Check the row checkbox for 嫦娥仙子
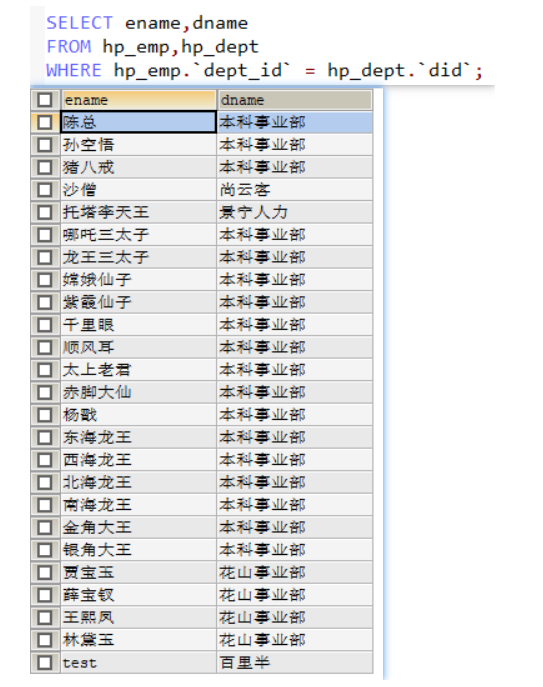This screenshot has width=543, height=687. tap(45, 280)
